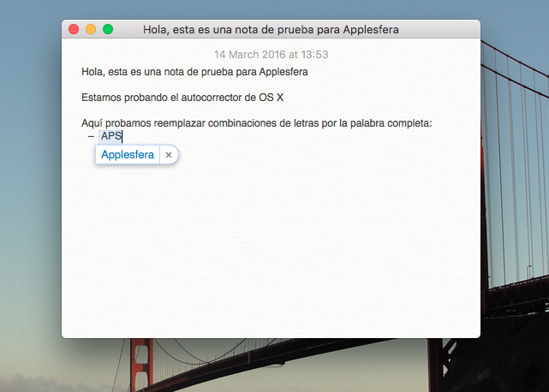This screenshot has width=549, height=392.
Task: Accept the Applesfera autocorrect suggestion
Action: pos(128,155)
